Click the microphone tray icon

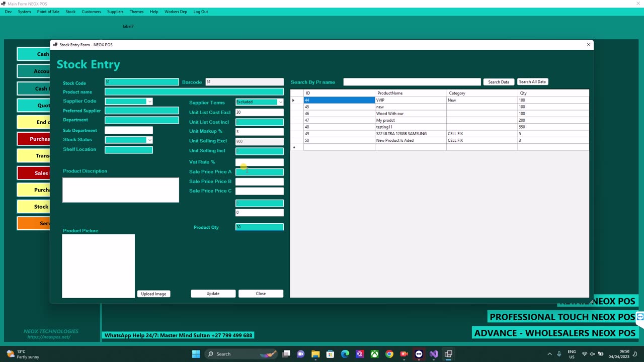(x=559, y=354)
